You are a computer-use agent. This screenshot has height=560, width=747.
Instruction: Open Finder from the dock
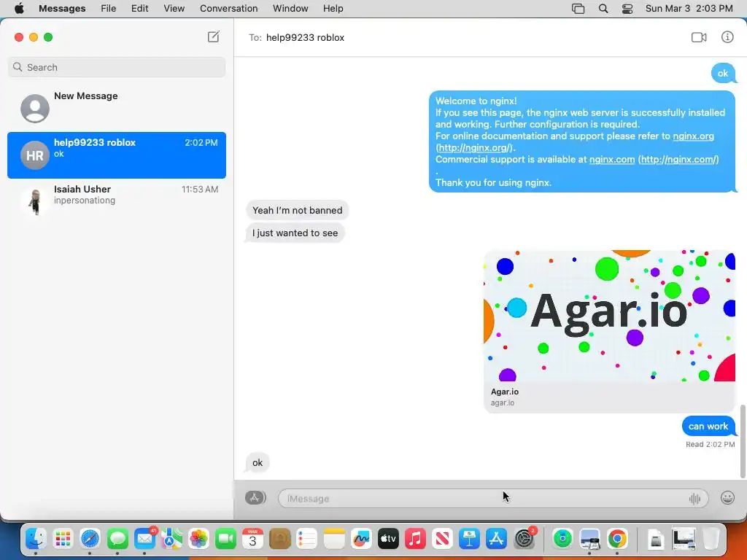pos(36,539)
